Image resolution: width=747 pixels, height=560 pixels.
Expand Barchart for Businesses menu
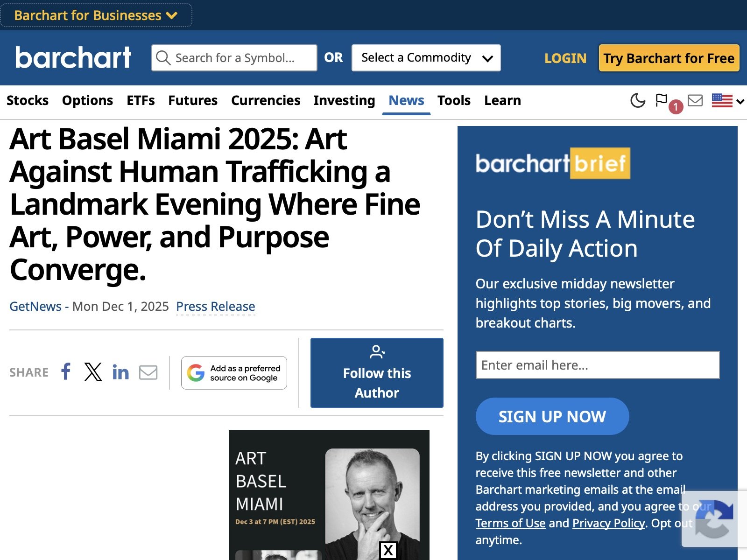pos(96,15)
